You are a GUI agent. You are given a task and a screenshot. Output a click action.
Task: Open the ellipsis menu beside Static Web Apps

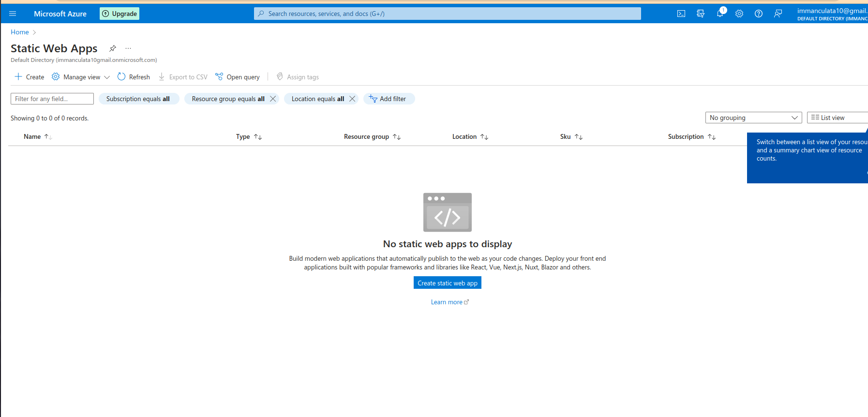[128, 48]
